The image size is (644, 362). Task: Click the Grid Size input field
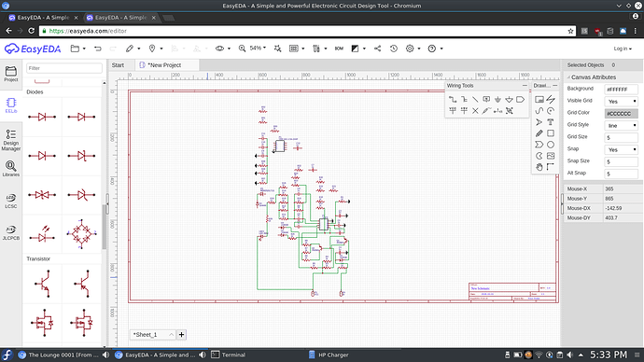(x=621, y=137)
